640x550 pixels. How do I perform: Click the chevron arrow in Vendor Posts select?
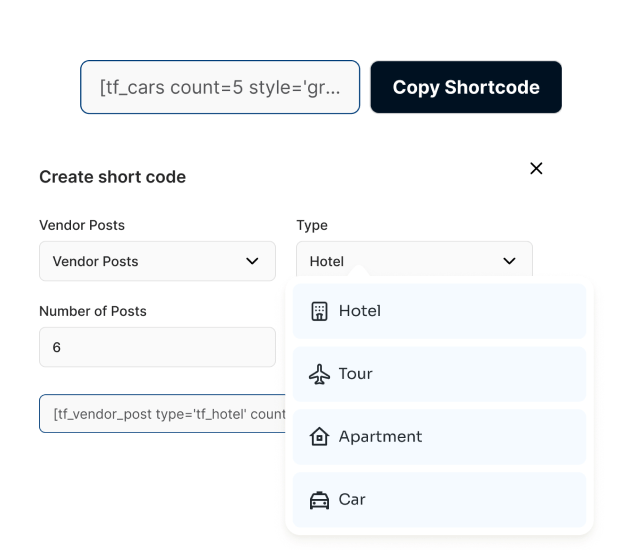[252, 261]
